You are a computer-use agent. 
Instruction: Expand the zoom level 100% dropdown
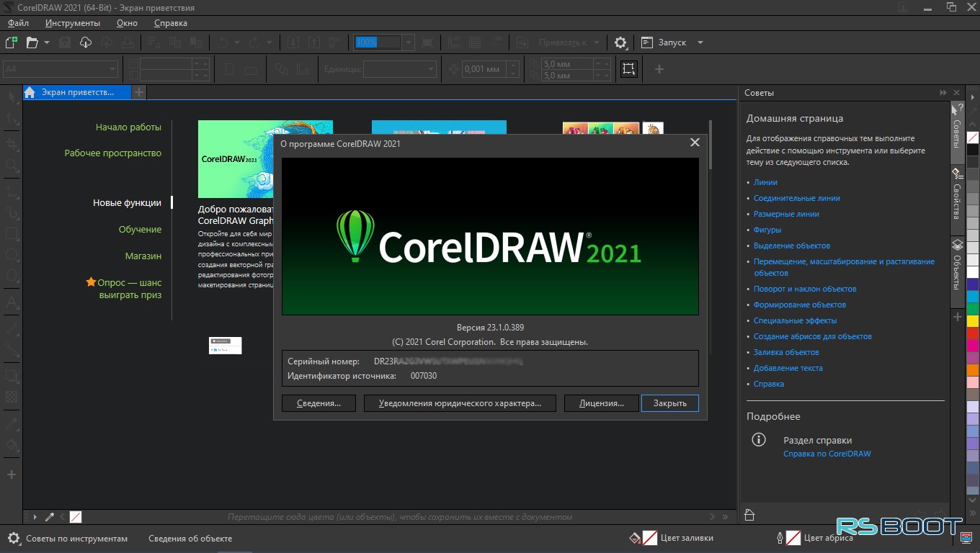(x=409, y=42)
